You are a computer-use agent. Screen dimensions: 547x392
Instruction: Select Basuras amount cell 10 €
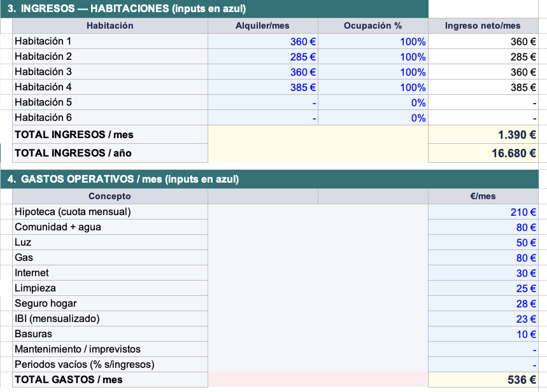[x=483, y=334]
